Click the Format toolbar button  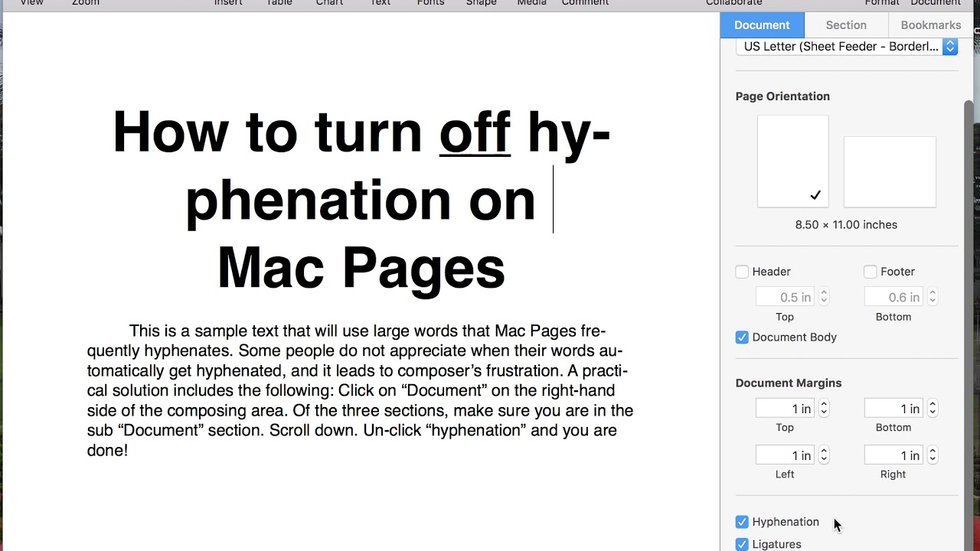[x=882, y=3]
